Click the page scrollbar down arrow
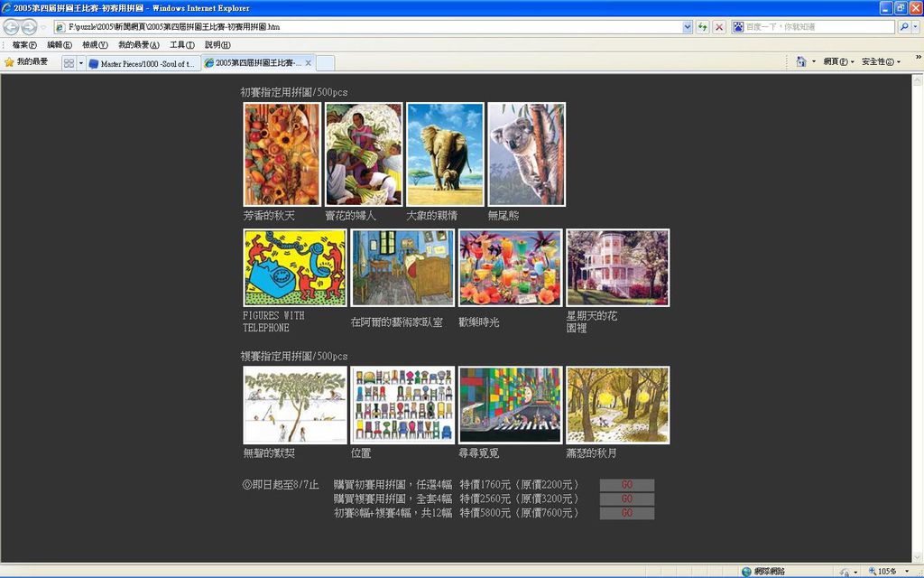This screenshot has width=924, height=578. 917,557
